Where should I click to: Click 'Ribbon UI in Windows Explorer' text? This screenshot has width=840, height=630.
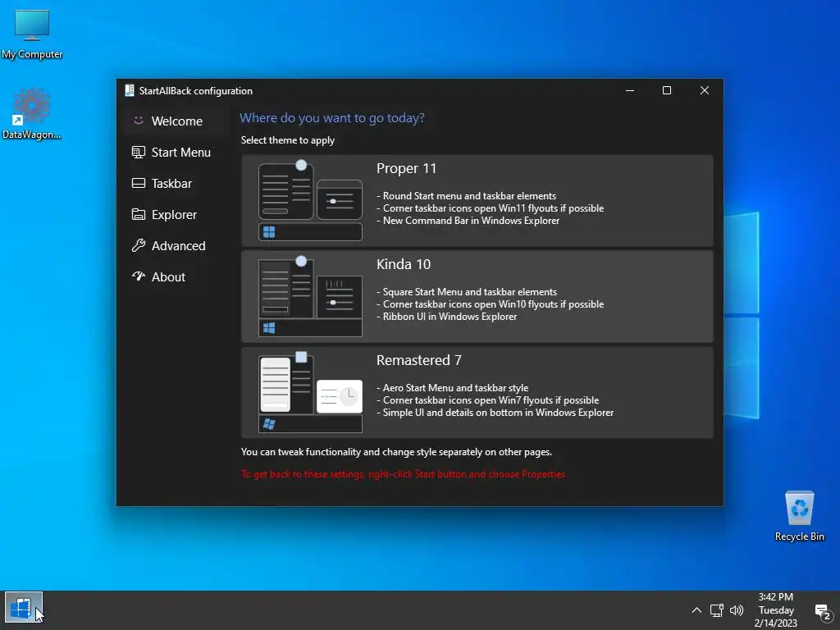tap(450, 317)
